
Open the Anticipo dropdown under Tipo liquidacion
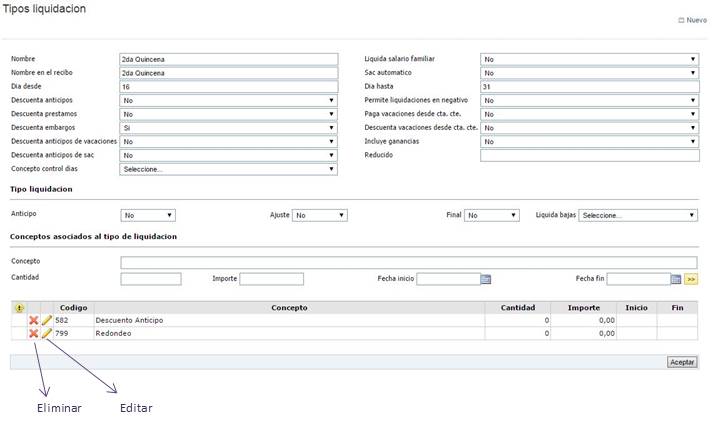(148, 215)
